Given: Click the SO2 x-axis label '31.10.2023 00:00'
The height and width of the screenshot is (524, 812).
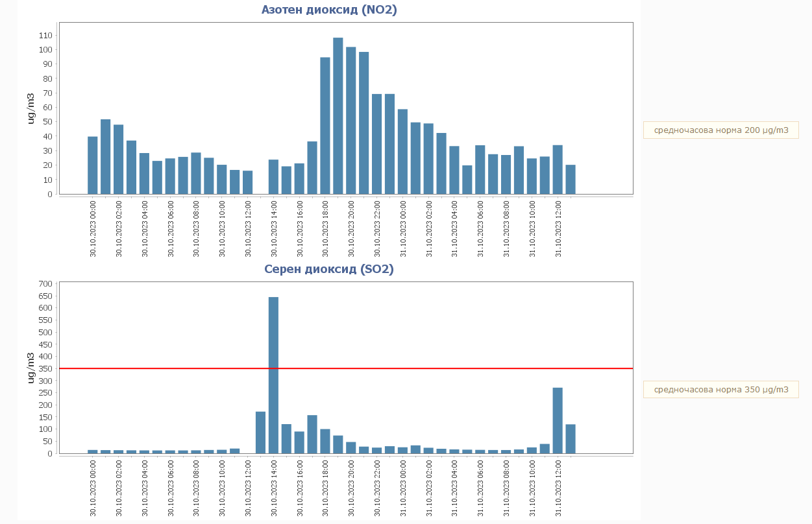Looking at the screenshot, I should click(x=402, y=488).
